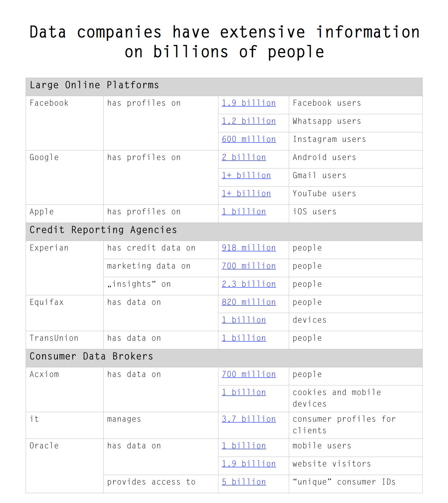Open the 1+ billion YouTube users link
The image size is (448, 503).
pyautogui.click(x=246, y=194)
